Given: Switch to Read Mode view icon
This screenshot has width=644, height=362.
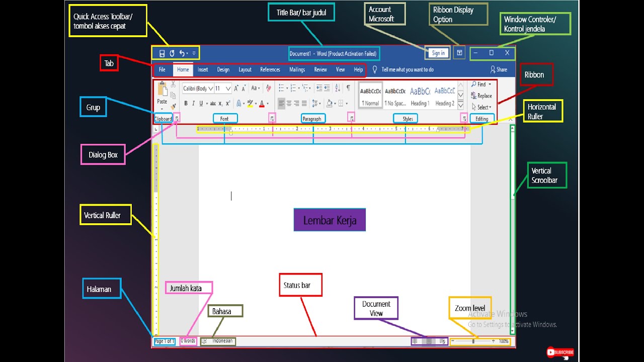Looking at the screenshot, I should pyautogui.click(x=415, y=341).
